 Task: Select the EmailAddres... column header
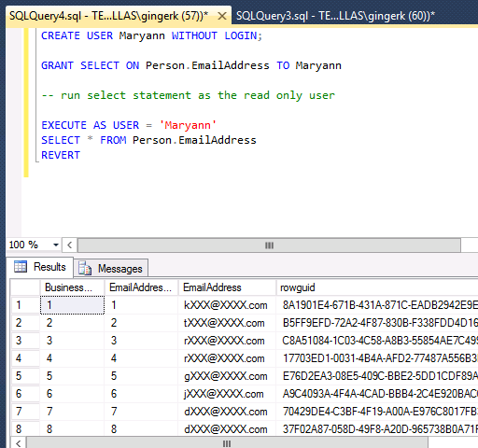click(141, 287)
